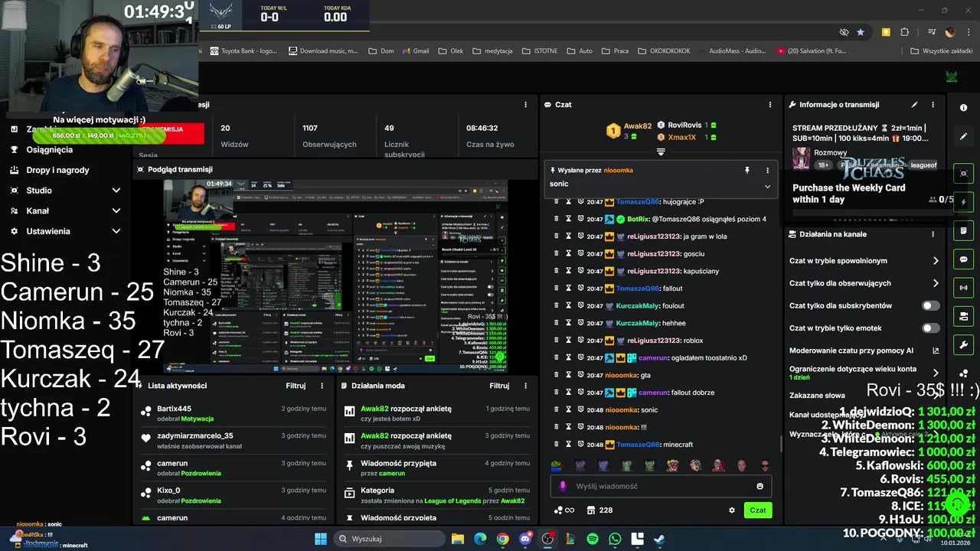Viewport: 980px width, 551px height.
Task: Toggle Czat w trybie tylko emotek
Action: point(930,328)
